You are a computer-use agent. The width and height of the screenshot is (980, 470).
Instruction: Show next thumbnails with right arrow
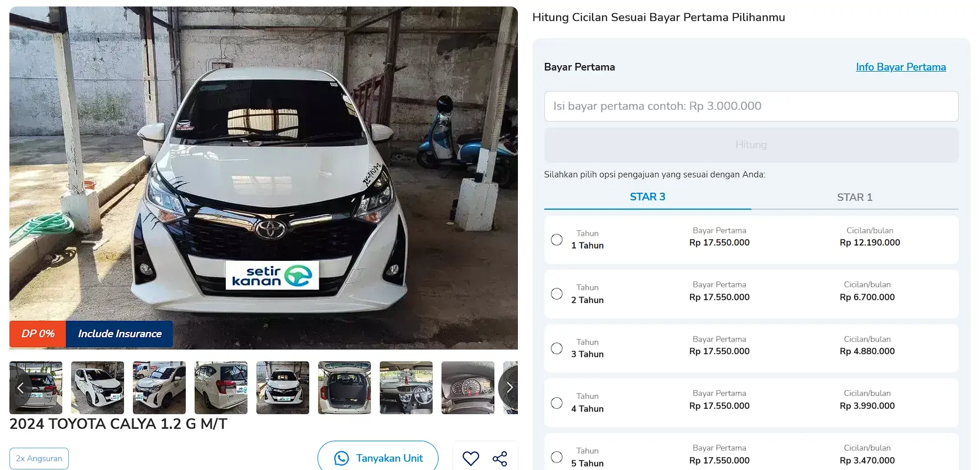[509, 387]
